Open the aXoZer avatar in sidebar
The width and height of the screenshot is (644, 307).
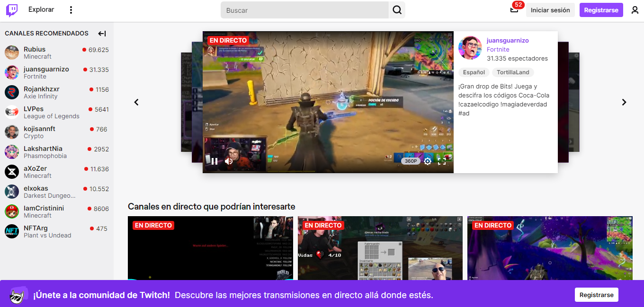point(12,172)
